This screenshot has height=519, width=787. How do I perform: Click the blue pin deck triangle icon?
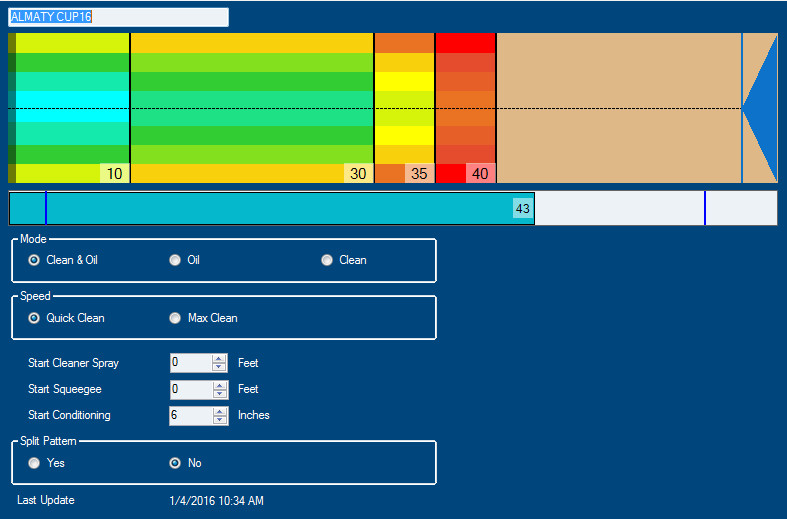pos(762,108)
